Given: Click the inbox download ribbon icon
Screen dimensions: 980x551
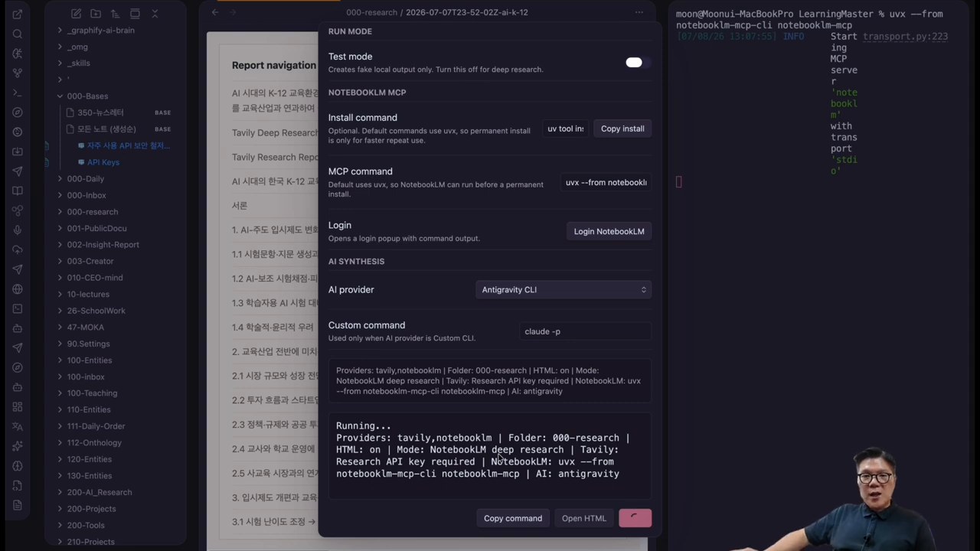Looking at the screenshot, I should pos(18,152).
